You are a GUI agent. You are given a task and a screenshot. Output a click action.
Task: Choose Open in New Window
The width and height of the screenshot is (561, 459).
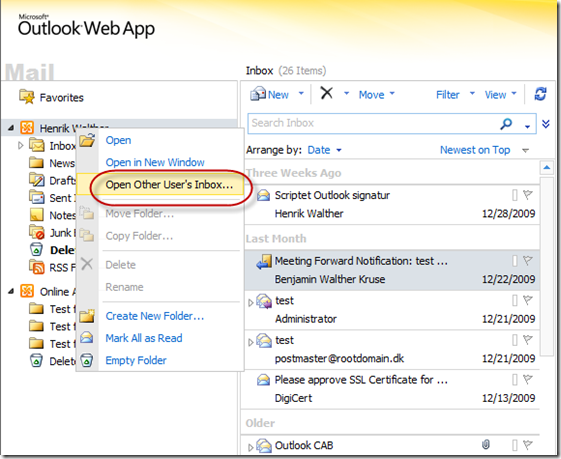pos(155,162)
